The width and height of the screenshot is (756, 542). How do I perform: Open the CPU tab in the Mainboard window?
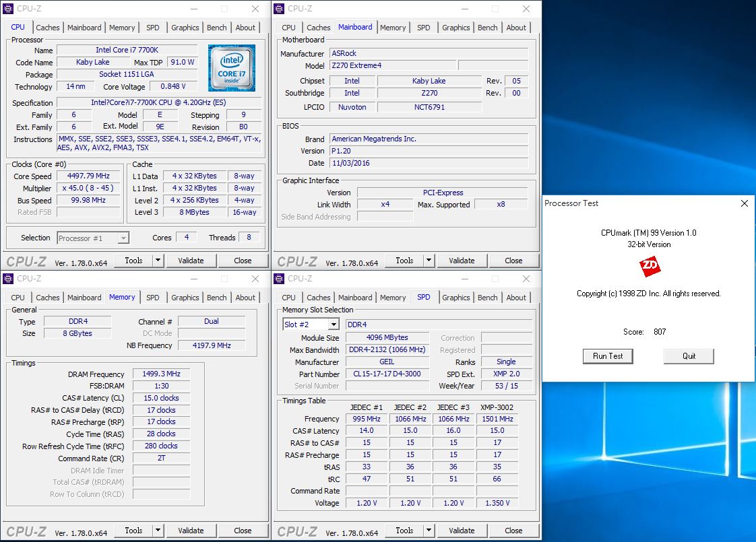tap(289, 28)
